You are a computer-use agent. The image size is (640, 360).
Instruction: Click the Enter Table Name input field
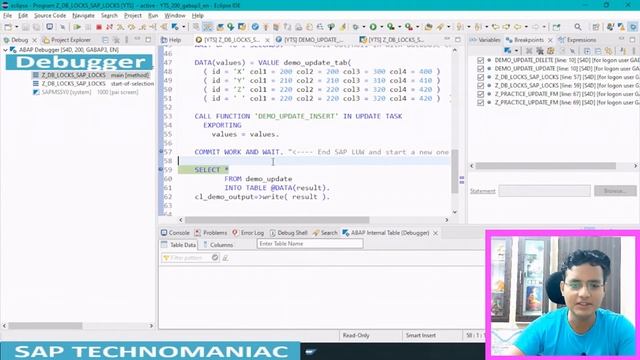310,244
